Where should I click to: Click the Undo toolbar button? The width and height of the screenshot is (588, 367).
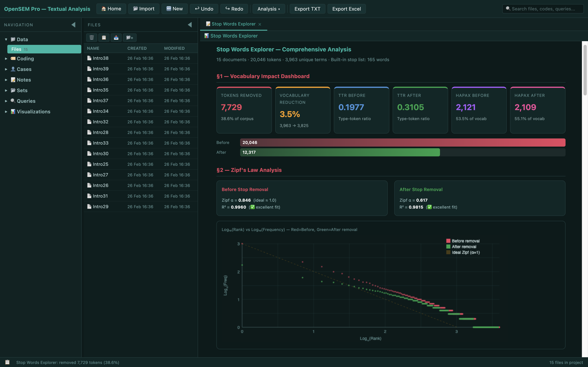[x=204, y=9]
